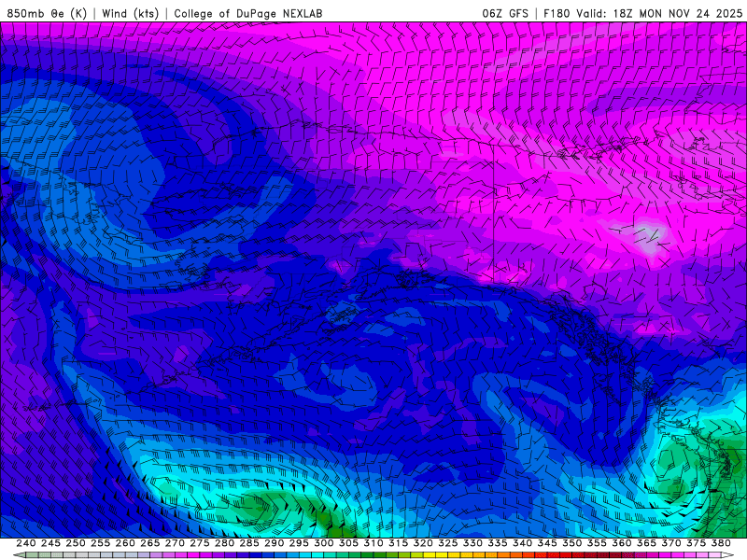The image size is (747, 560).
Task: Click the "850mb θe (K)" title text
Action: (47, 13)
